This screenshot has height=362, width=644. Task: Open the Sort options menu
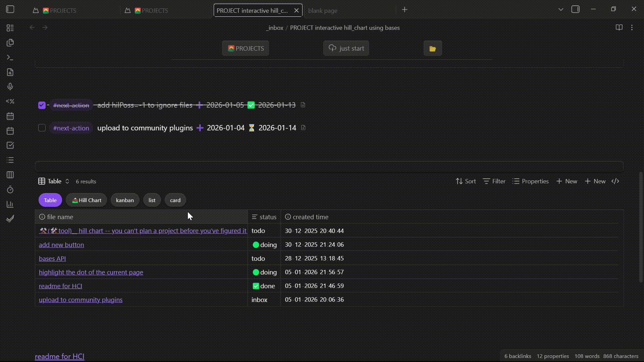click(466, 181)
